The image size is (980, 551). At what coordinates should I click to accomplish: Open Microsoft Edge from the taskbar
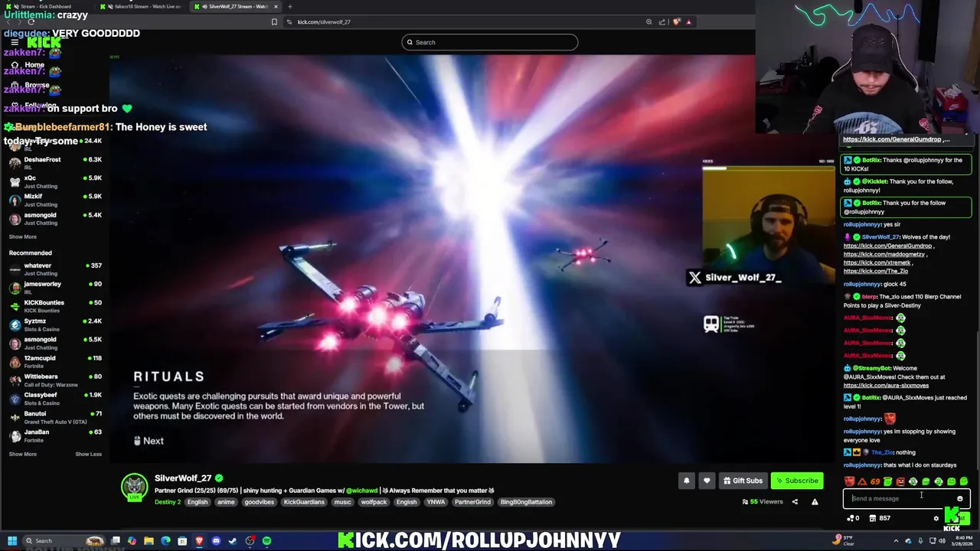click(x=165, y=541)
